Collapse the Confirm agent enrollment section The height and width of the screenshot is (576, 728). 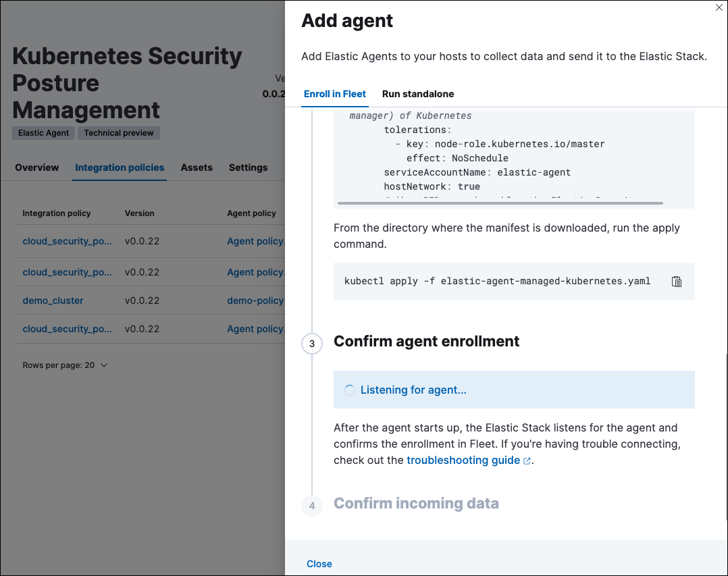pos(426,341)
